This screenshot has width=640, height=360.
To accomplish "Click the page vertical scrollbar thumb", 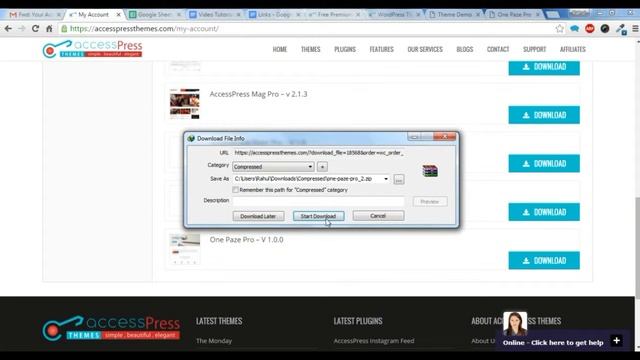I will 637,248.
